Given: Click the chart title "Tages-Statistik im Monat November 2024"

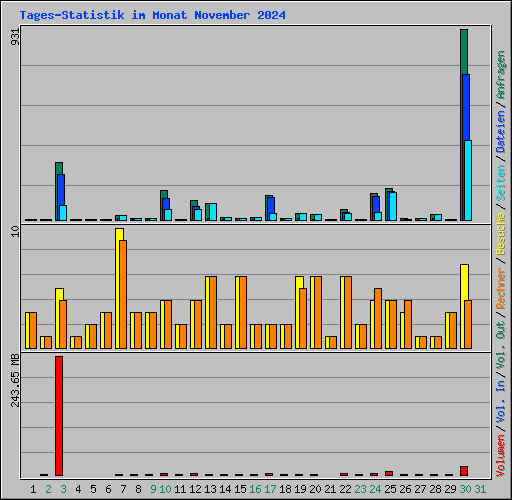Looking at the screenshot, I should (152, 15).
